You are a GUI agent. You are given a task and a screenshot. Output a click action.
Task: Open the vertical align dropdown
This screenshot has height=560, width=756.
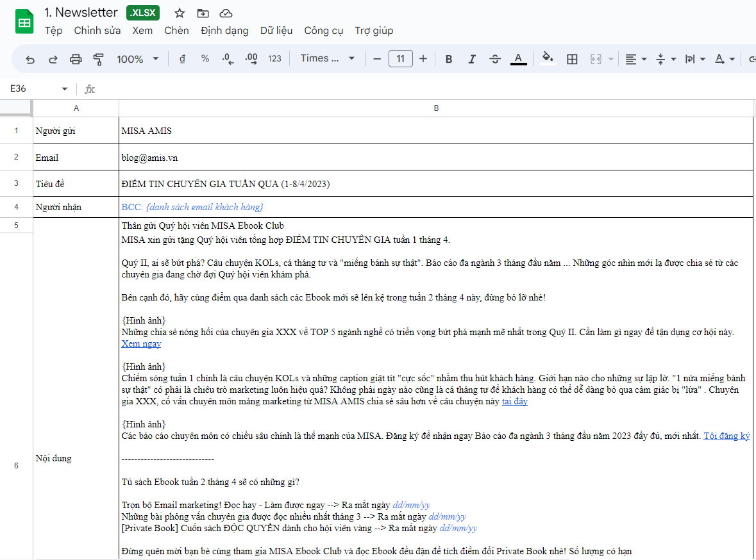pyautogui.click(x=666, y=60)
